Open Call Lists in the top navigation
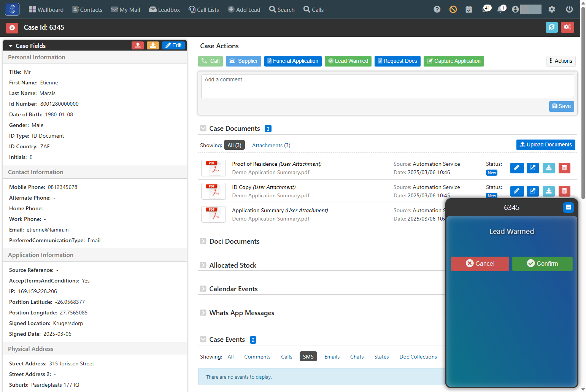Image resolution: width=586 pixels, height=392 pixels. click(204, 10)
